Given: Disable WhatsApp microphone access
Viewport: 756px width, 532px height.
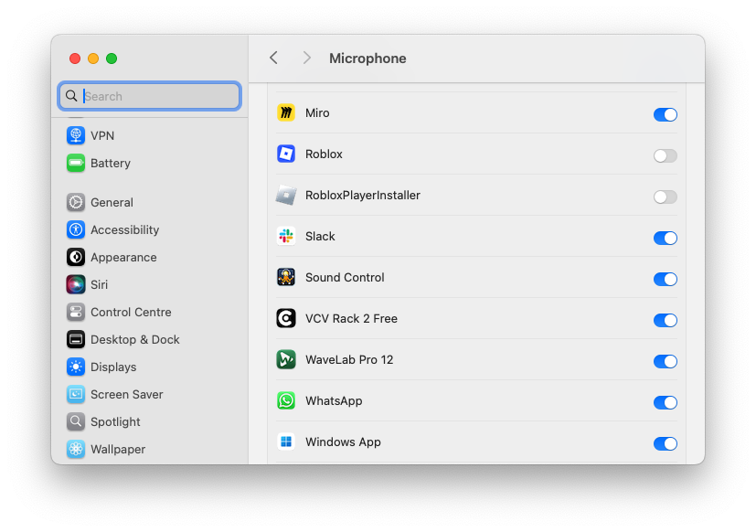Looking at the screenshot, I should tap(665, 402).
